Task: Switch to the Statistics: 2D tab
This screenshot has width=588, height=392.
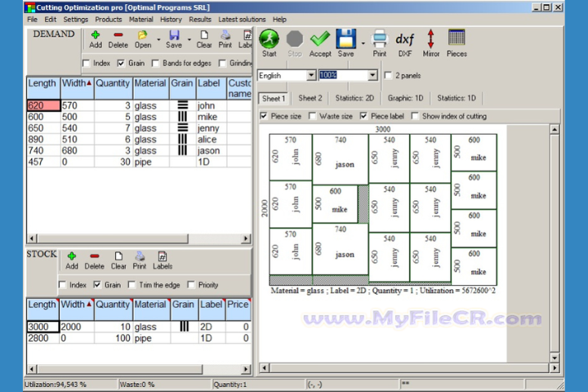Action: coord(354,98)
